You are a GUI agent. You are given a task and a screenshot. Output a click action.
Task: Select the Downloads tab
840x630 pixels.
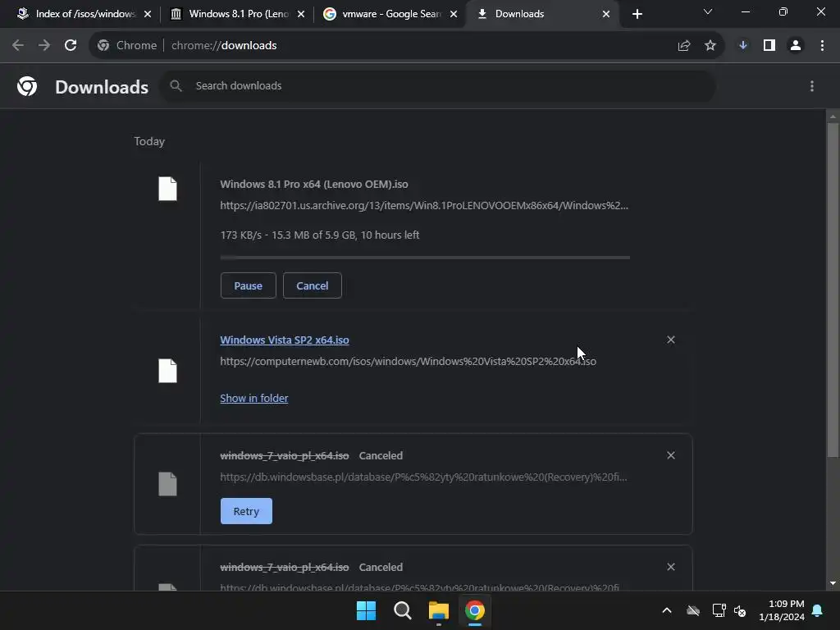coord(542,14)
